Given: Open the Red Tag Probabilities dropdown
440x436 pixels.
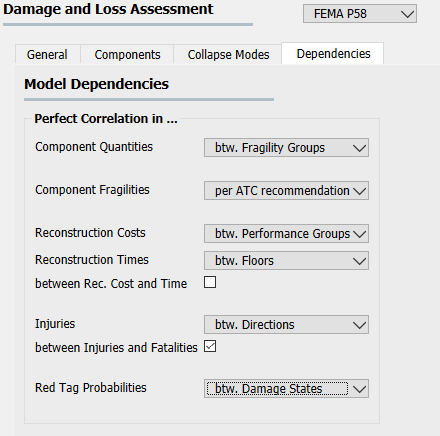Looking at the screenshot, I should coord(286,389).
